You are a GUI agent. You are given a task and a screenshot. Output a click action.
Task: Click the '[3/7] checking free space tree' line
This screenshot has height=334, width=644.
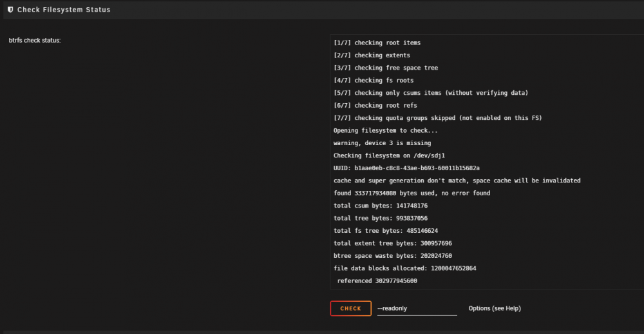[x=386, y=68]
